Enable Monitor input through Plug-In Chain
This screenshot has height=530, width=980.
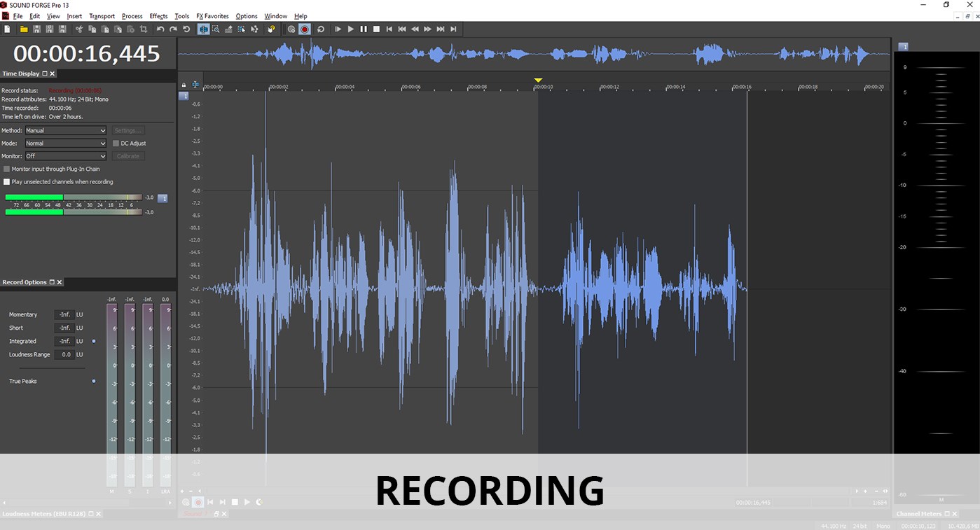click(x=7, y=169)
